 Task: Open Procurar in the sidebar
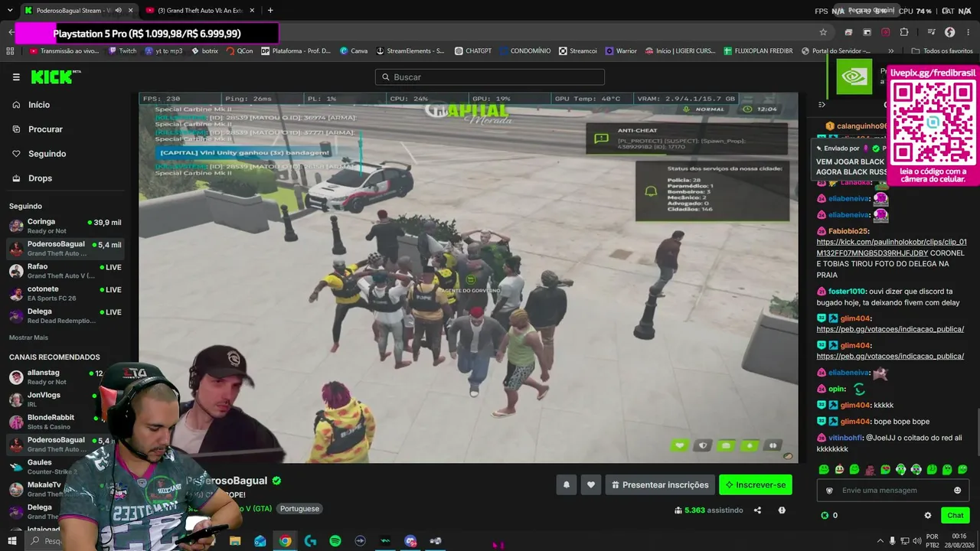[x=45, y=129]
